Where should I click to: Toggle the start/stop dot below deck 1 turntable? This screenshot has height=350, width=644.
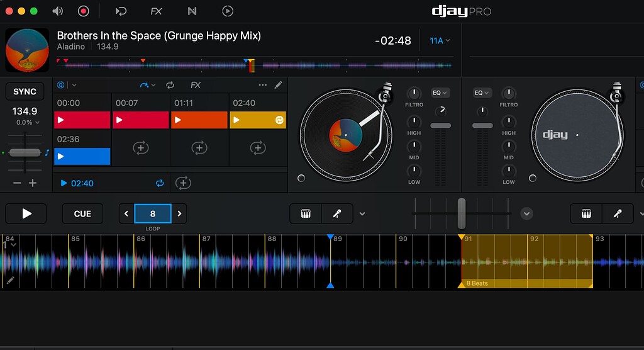(x=301, y=178)
